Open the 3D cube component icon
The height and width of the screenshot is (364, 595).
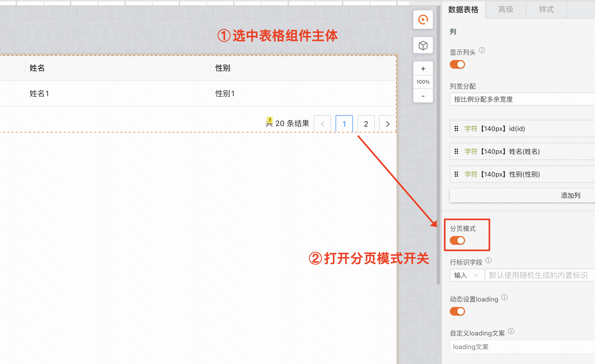click(423, 45)
